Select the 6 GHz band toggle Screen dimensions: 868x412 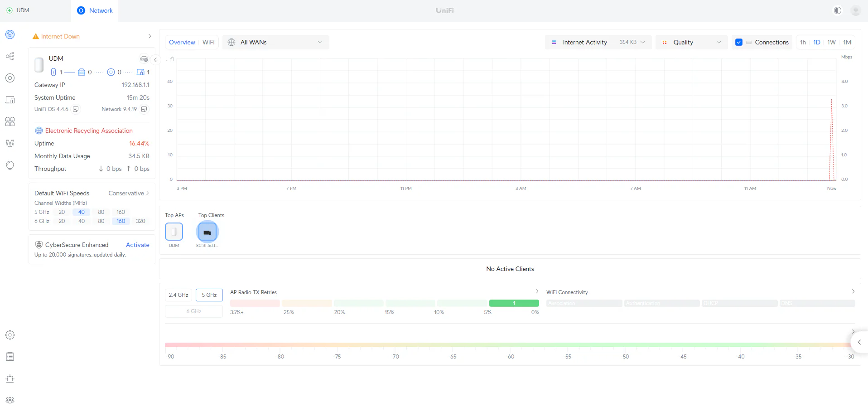[194, 311]
